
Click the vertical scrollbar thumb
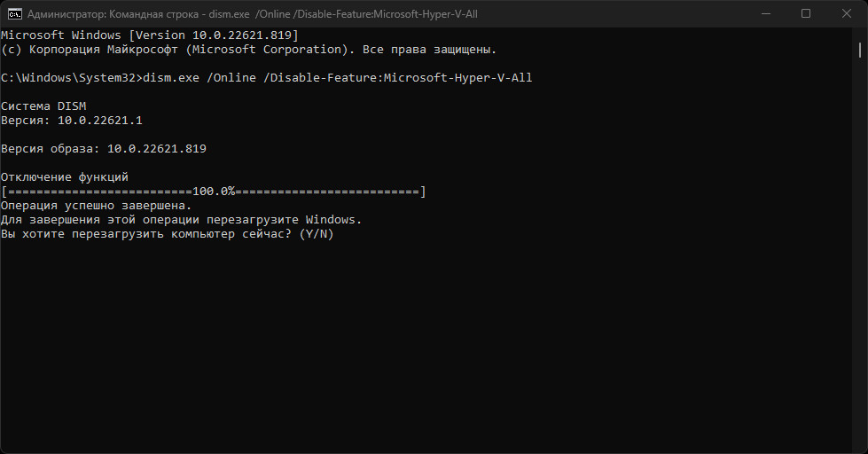point(860,51)
